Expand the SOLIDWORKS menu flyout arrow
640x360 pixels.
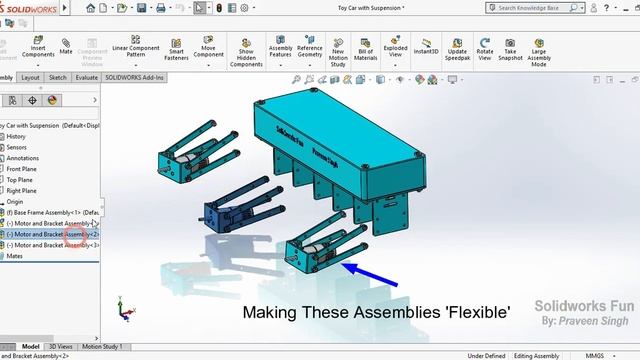64,8
